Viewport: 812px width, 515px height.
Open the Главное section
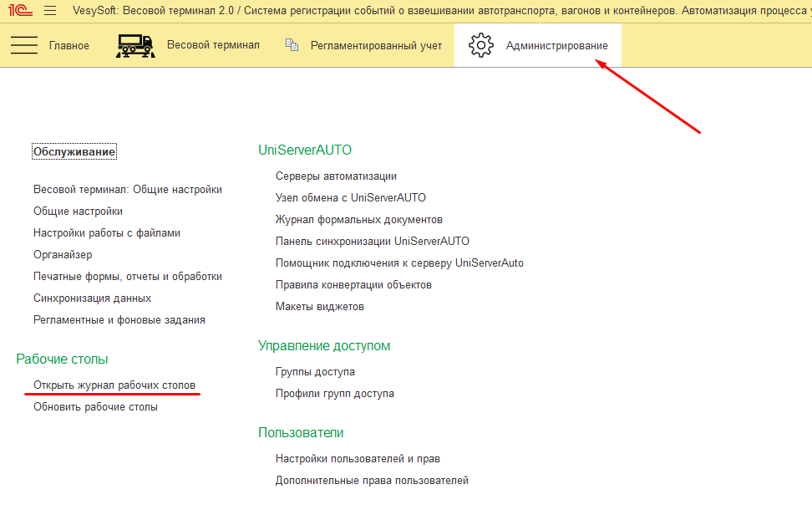click(x=69, y=46)
